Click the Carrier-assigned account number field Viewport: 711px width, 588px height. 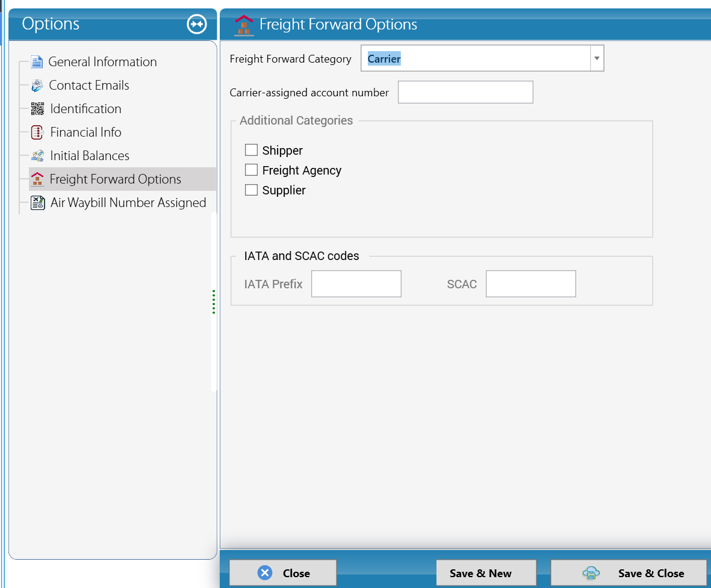pyautogui.click(x=465, y=92)
